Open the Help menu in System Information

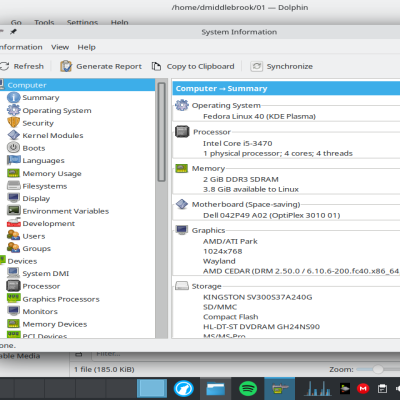click(x=86, y=47)
